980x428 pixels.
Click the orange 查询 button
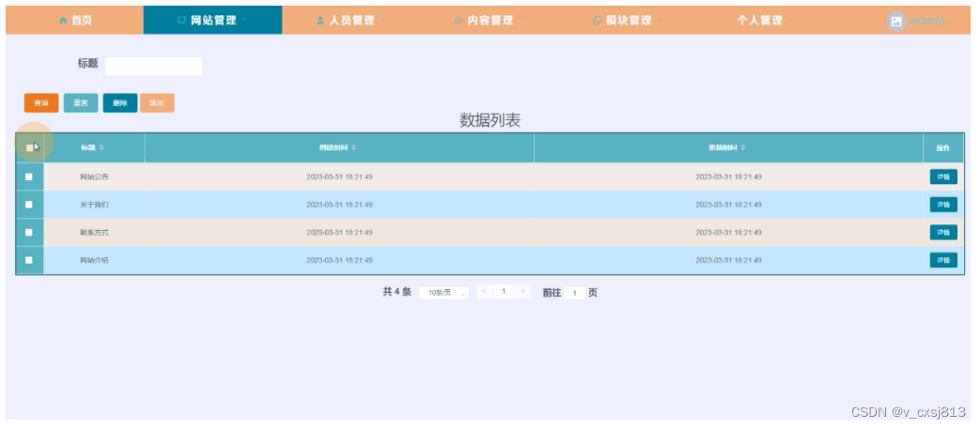(x=41, y=103)
